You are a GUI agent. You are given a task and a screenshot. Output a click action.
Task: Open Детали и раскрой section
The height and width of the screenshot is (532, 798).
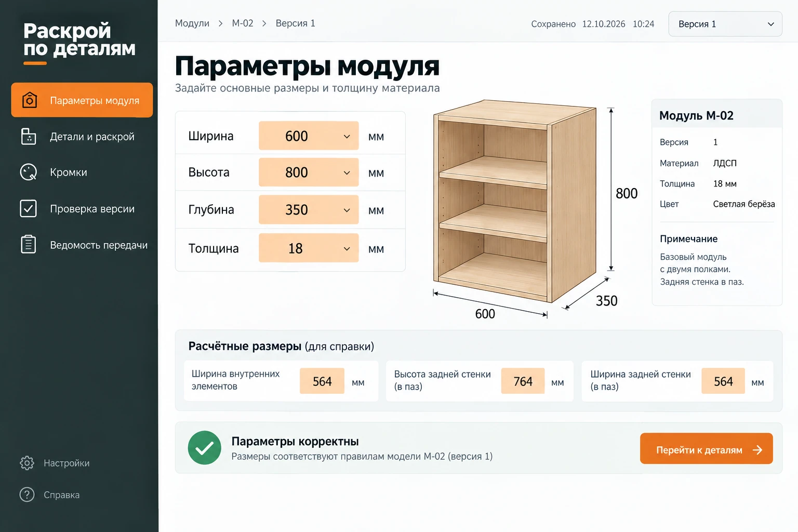click(82, 137)
